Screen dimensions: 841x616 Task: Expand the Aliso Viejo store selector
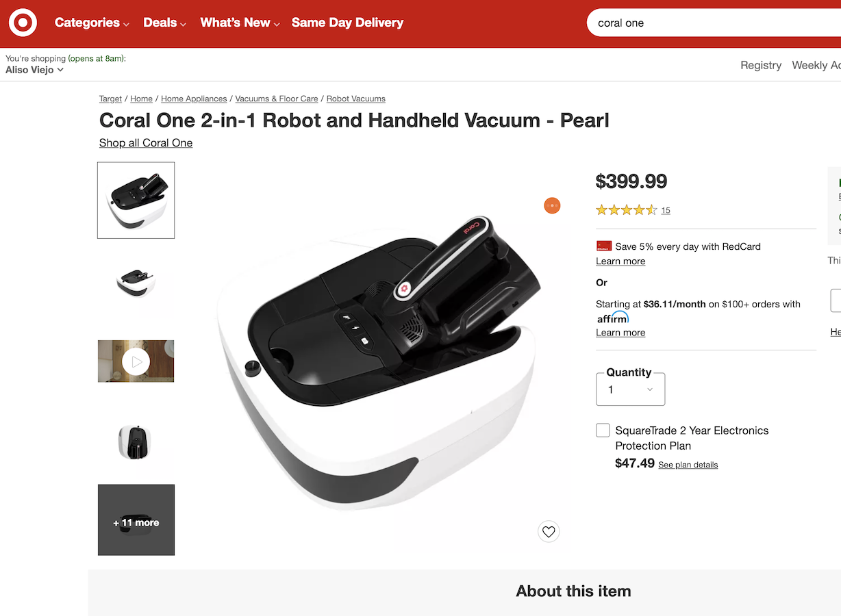point(35,70)
